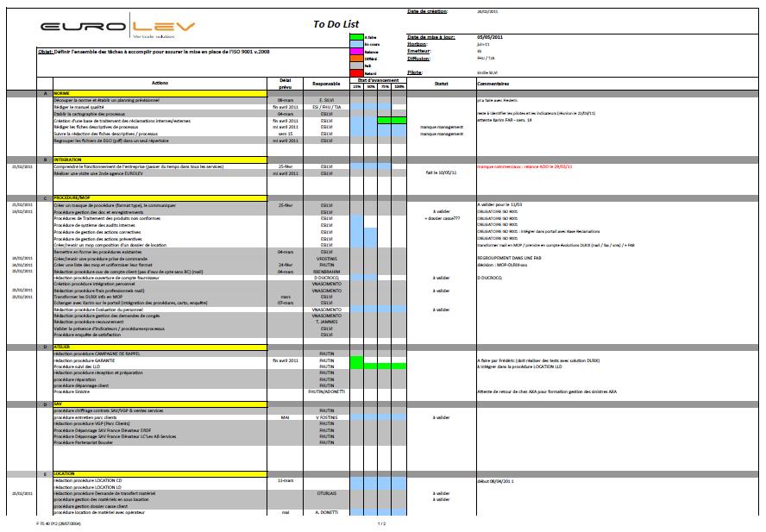Click the "fait le 10/05/11" status cell
This screenshot has height=532, width=766.
tap(441, 173)
